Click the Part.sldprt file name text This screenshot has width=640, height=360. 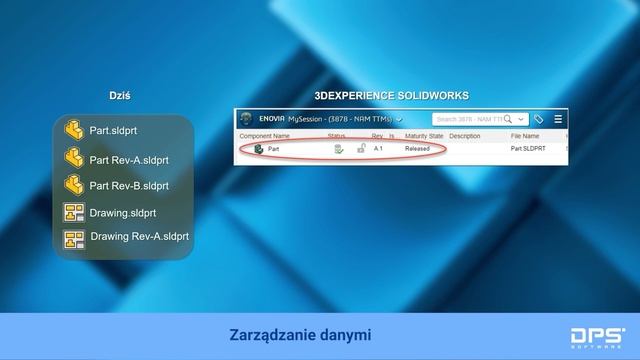click(x=113, y=131)
